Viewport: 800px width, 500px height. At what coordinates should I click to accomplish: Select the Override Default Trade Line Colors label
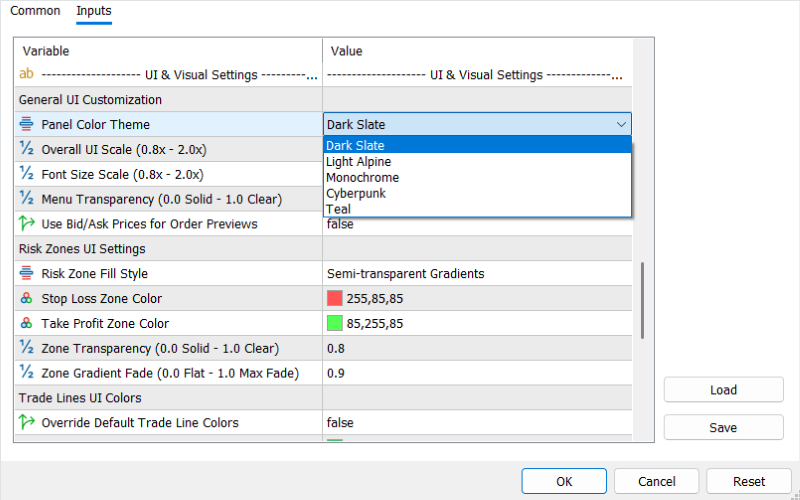point(140,423)
